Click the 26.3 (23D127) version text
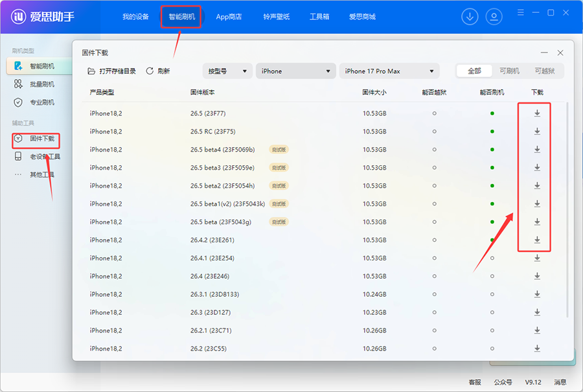Viewport: 583px width, 392px height. click(211, 312)
